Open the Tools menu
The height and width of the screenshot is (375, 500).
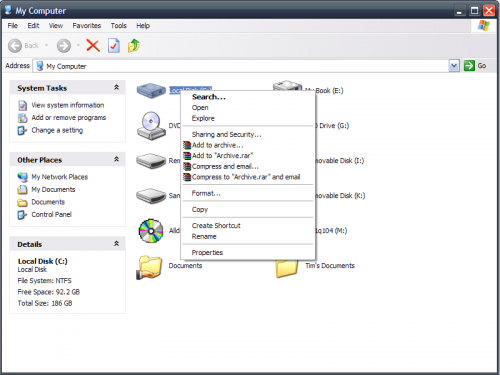coord(119,26)
